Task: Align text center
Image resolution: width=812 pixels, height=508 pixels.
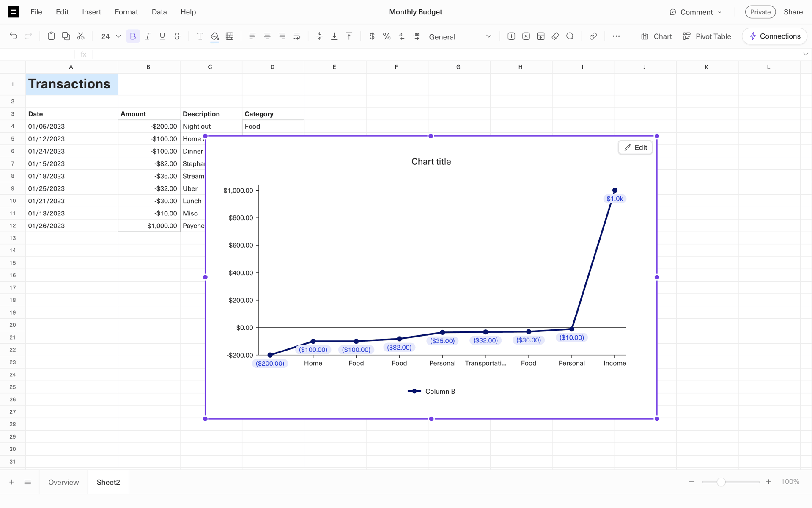Action: pyautogui.click(x=267, y=36)
